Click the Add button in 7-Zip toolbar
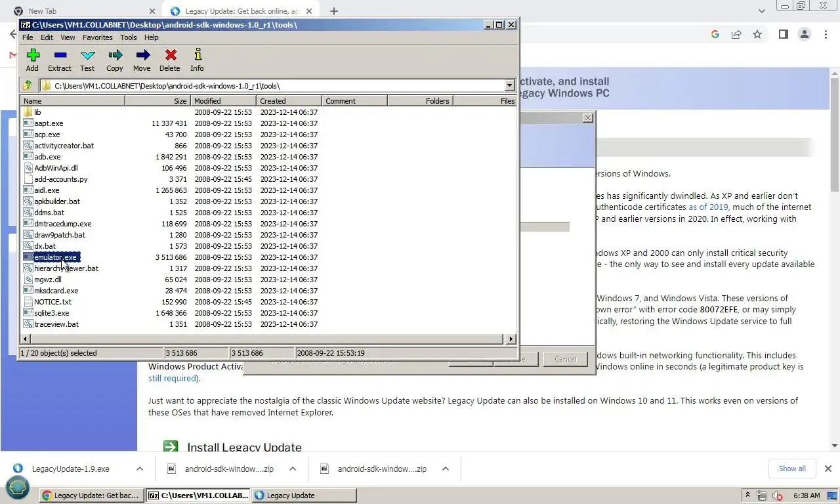Viewport: 840px width, 504px height. tap(32, 60)
